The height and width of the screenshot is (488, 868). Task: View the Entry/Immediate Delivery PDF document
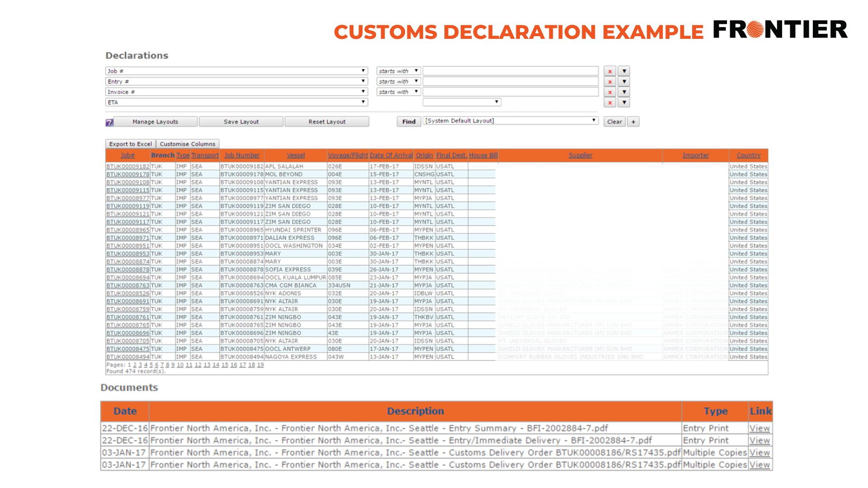[x=759, y=441]
